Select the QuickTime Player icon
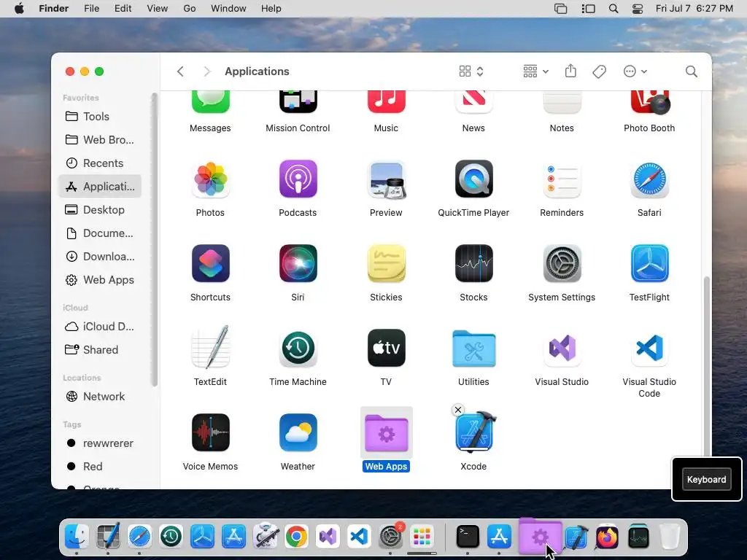Image resolution: width=747 pixels, height=560 pixels. coord(473,179)
